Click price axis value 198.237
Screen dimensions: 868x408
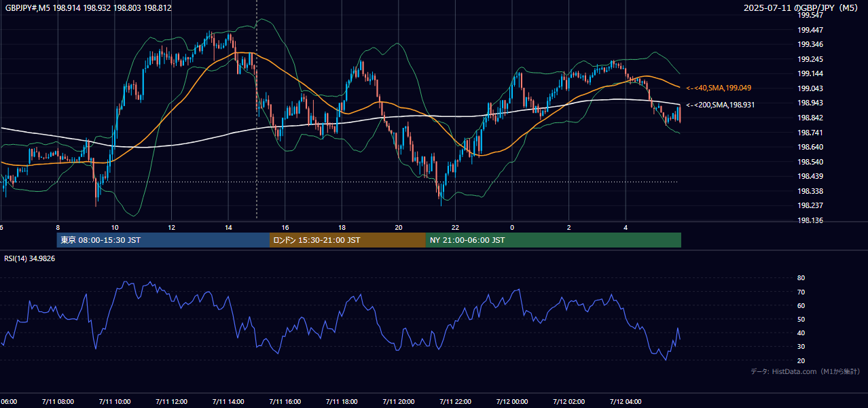tap(811, 205)
